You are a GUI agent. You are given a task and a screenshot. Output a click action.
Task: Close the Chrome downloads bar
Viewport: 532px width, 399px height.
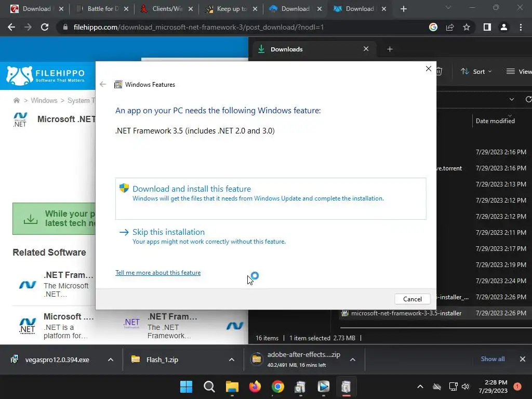coord(523,359)
